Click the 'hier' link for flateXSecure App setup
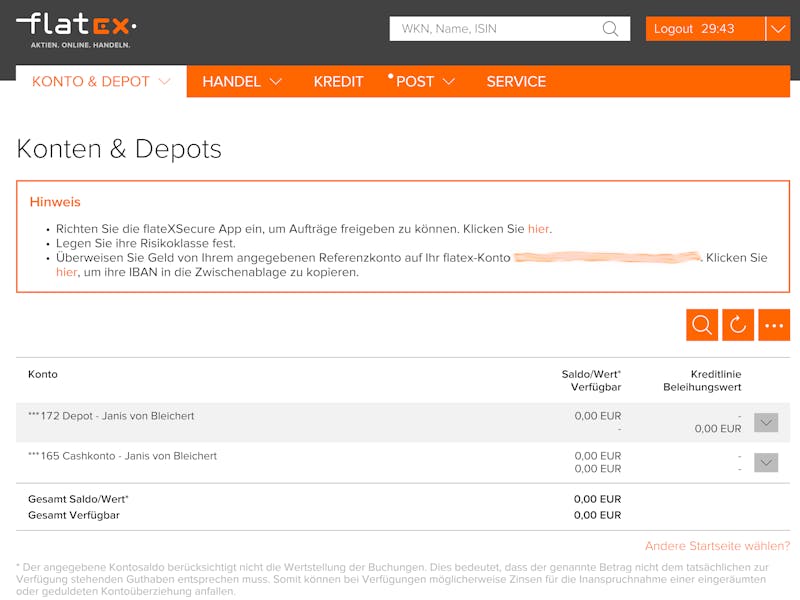Viewport: 800px width, 600px height. click(538, 229)
